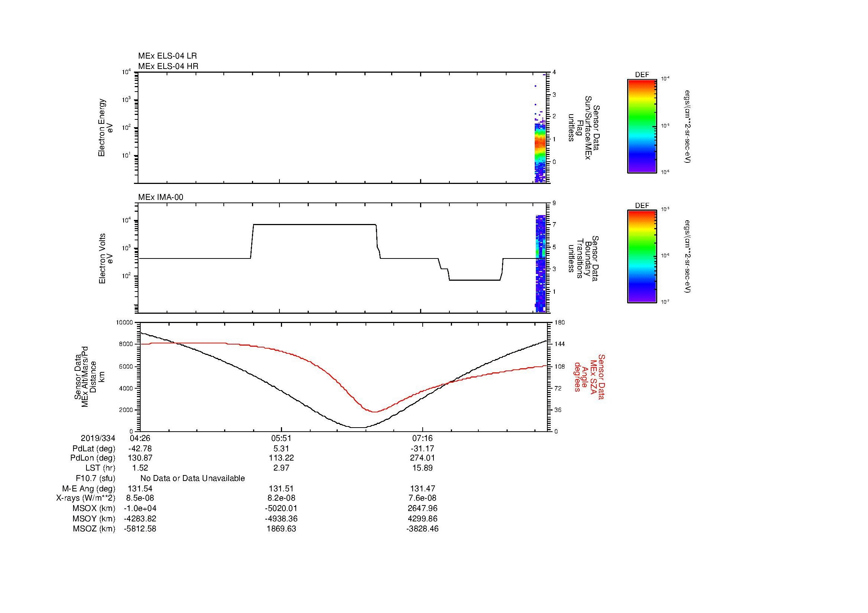The image size is (868, 613).
Task: Click the MSOX value '2647.96'
Action: click(x=422, y=508)
